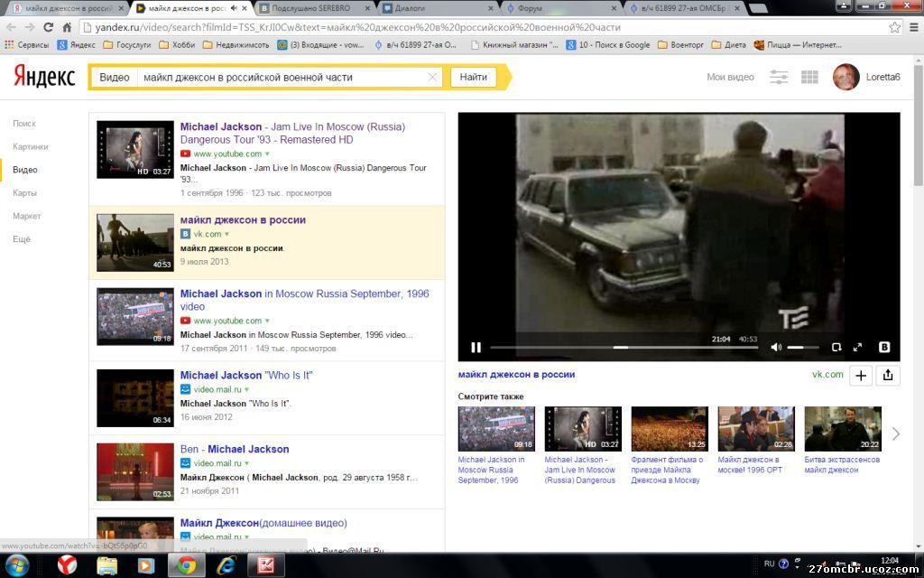Click the 03:27 Jam Live thumbnail in results list
Image resolution: width=924 pixels, height=578 pixels.
point(135,149)
